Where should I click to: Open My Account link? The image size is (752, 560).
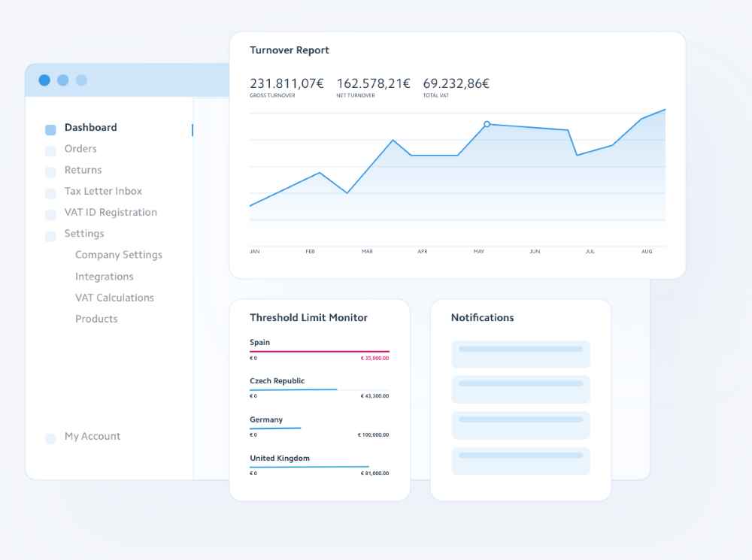pos(92,436)
